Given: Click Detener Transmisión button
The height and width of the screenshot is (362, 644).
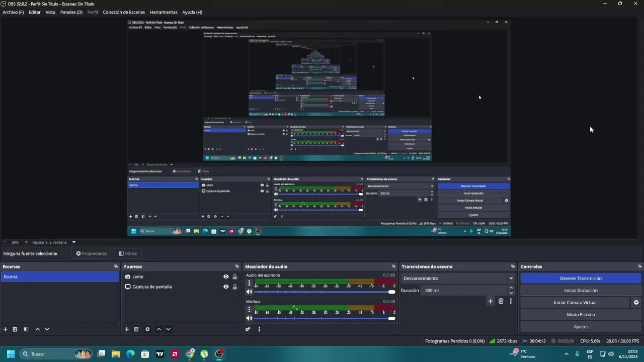Looking at the screenshot, I should (581, 279).
